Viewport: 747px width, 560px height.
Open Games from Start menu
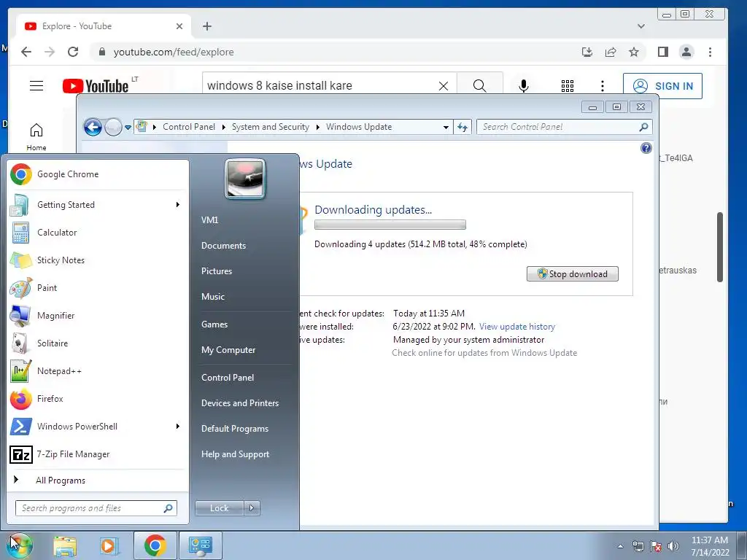pos(214,324)
